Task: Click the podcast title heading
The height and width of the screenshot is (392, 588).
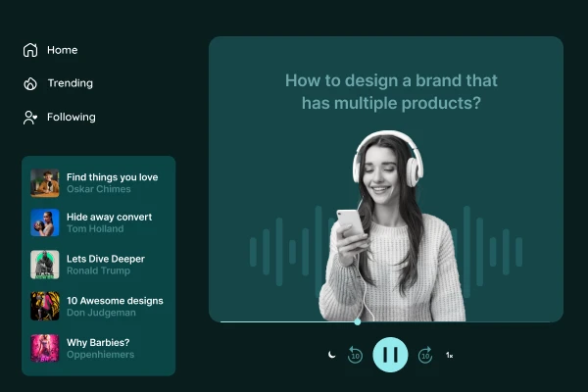Action: pyautogui.click(x=391, y=91)
